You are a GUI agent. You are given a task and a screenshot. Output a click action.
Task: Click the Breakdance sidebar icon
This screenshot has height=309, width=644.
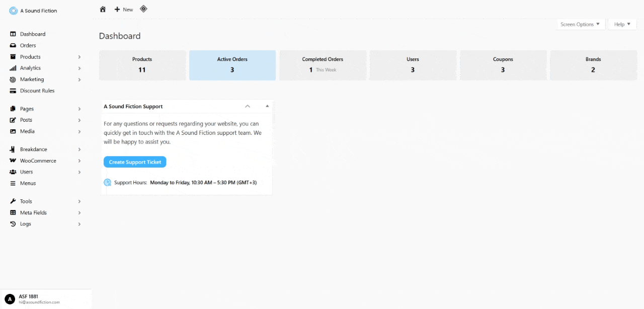tap(12, 149)
